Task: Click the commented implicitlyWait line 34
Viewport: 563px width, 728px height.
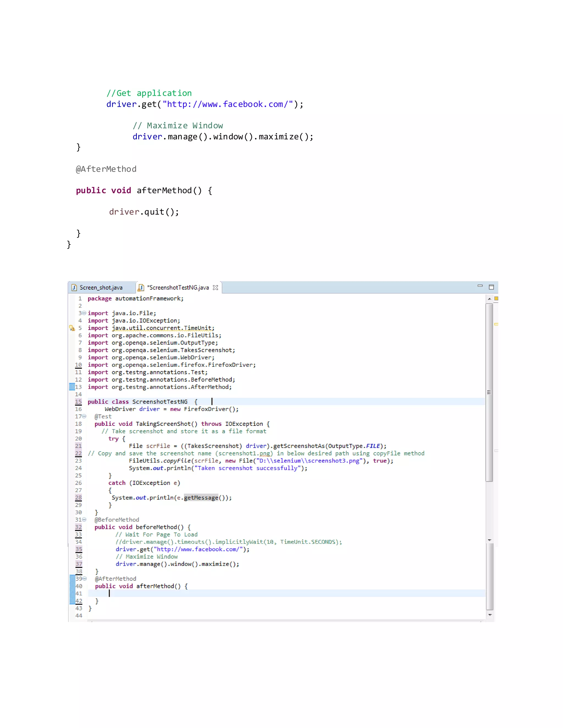Action: (x=229, y=542)
